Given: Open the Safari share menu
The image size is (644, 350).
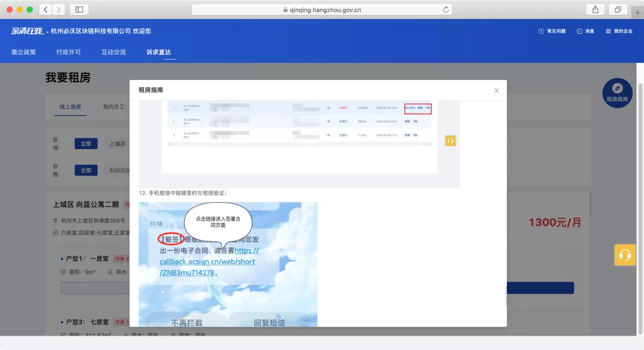Looking at the screenshot, I should tap(595, 10).
